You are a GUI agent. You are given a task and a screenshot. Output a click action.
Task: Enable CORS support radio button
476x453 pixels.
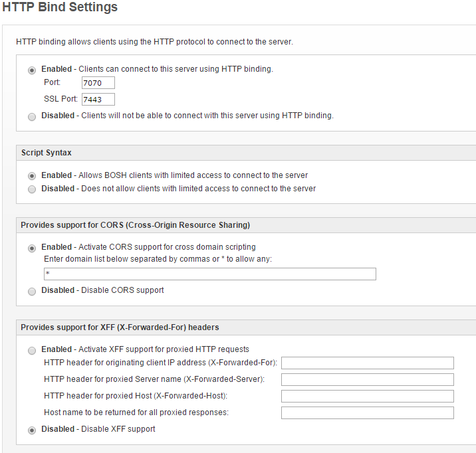(32, 248)
